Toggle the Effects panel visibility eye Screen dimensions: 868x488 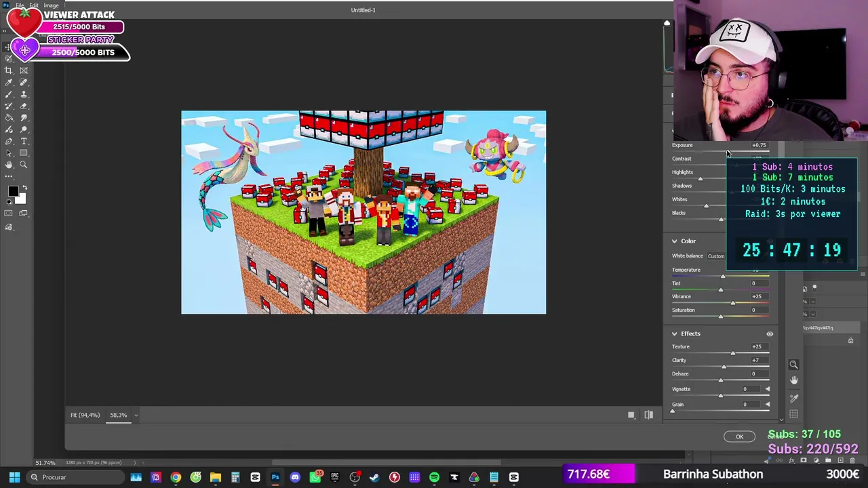point(770,333)
